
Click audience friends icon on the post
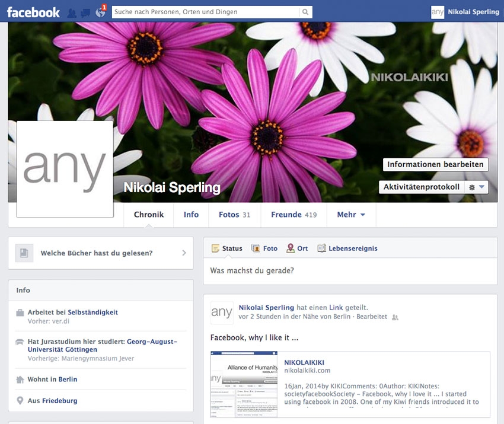[x=395, y=317]
